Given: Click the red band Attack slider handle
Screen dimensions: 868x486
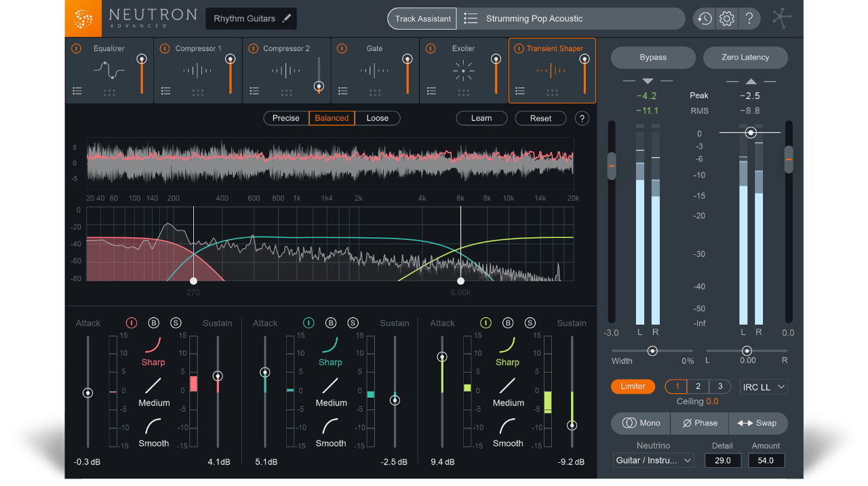Looking at the screenshot, I should pyautogui.click(x=87, y=392).
